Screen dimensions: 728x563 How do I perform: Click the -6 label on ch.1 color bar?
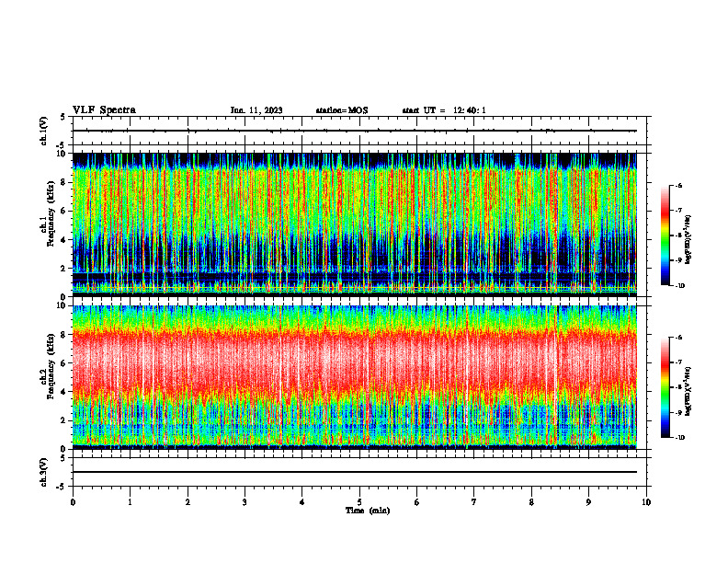click(x=678, y=185)
